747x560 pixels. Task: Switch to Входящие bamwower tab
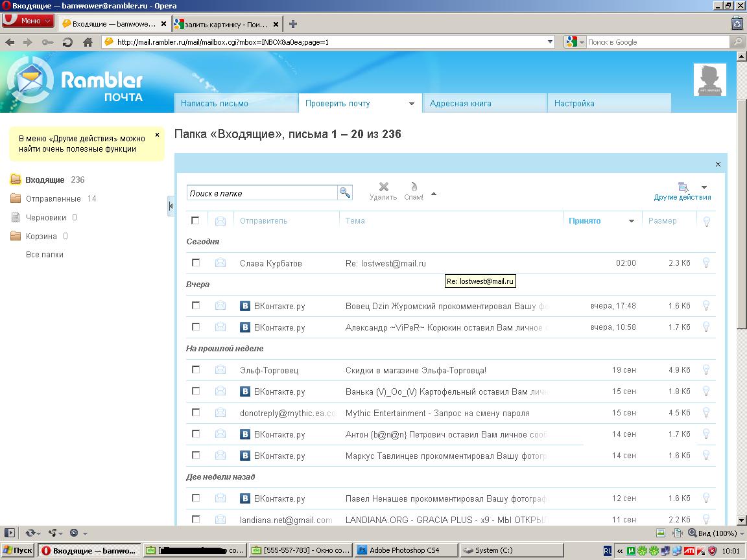[x=114, y=24]
